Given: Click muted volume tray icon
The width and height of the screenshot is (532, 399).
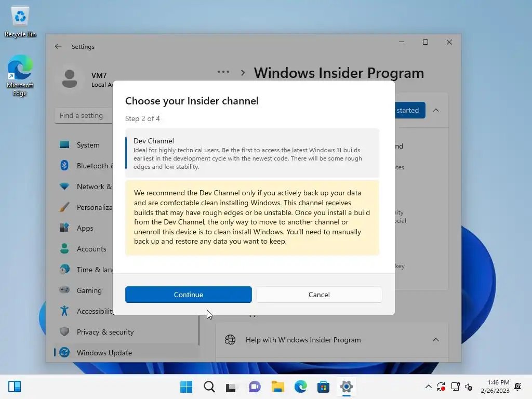Looking at the screenshot, I should tap(469, 387).
